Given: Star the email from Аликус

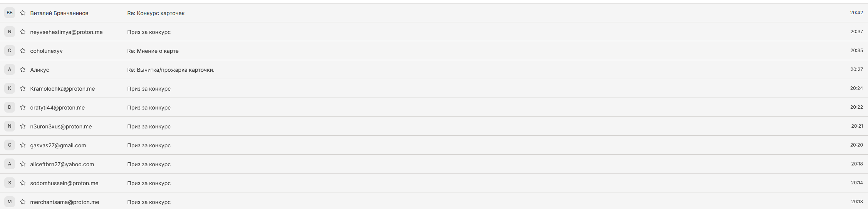Looking at the screenshot, I should pos(23,70).
